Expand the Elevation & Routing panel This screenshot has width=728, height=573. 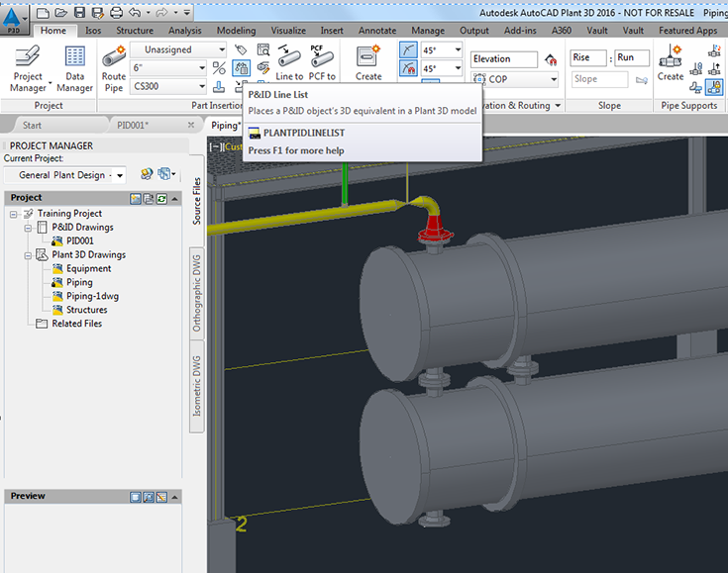[x=558, y=106]
